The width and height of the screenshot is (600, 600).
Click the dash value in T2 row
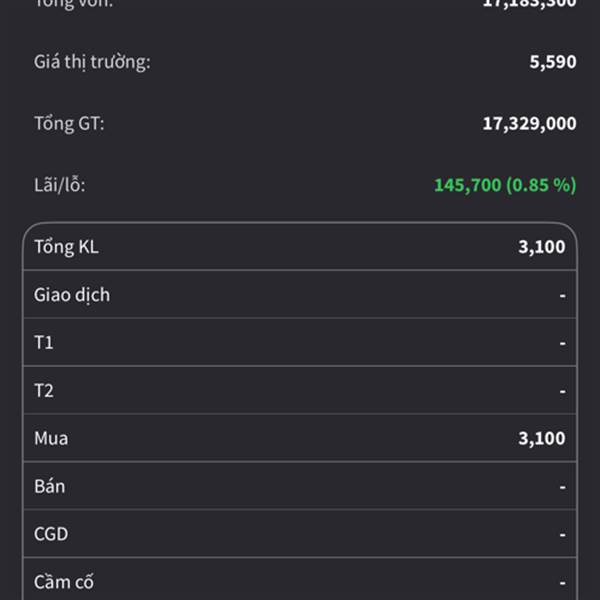pyautogui.click(x=562, y=391)
